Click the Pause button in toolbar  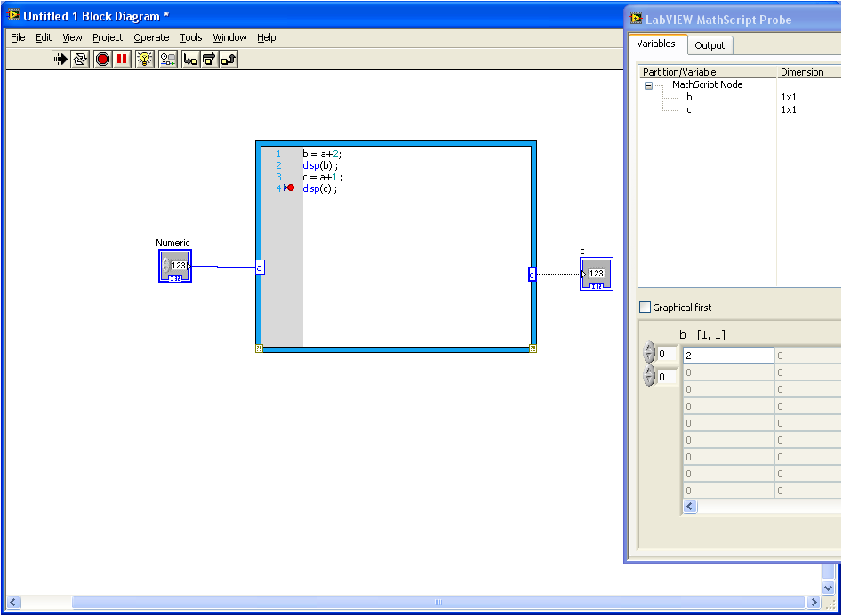[122, 60]
